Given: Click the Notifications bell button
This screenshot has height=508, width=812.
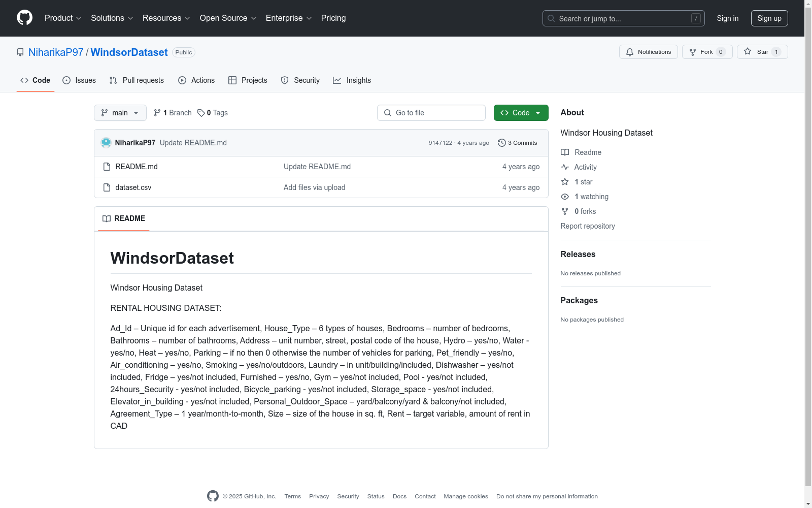Looking at the screenshot, I should pos(648,52).
